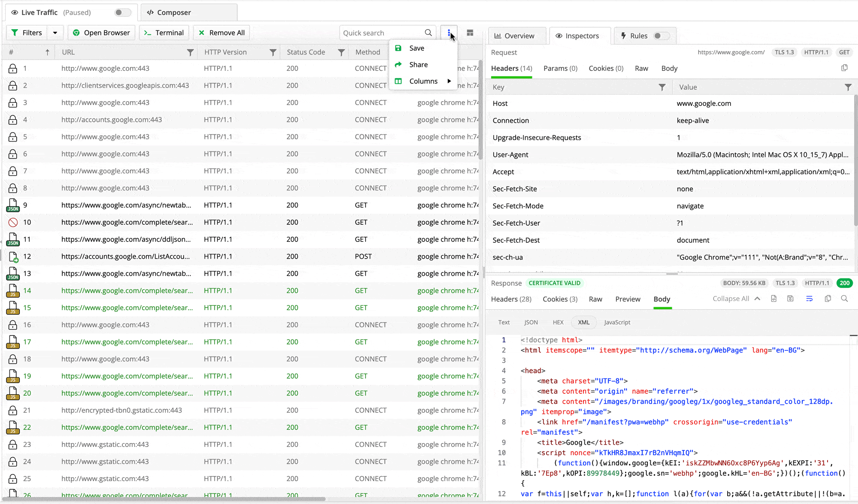
Task: Click the search icon in response body toolbar
Action: tap(844, 299)
